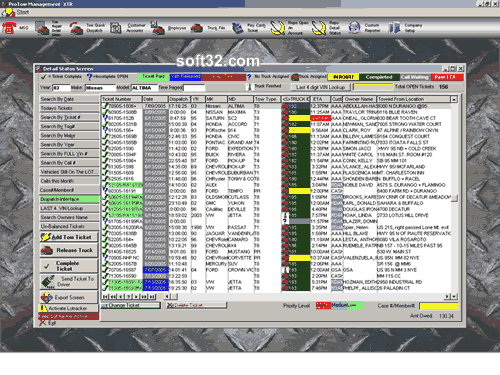Click Search By Tag# button
Image resolution: width=500 pixels, height=375 pixels.
coord(69,126)
